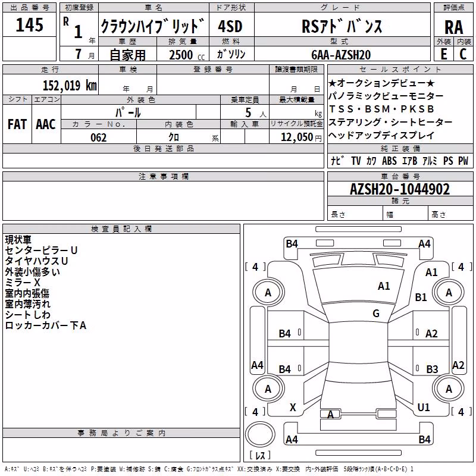
Task: Click the equipment code PW
Action: click(x=464, y=161)
